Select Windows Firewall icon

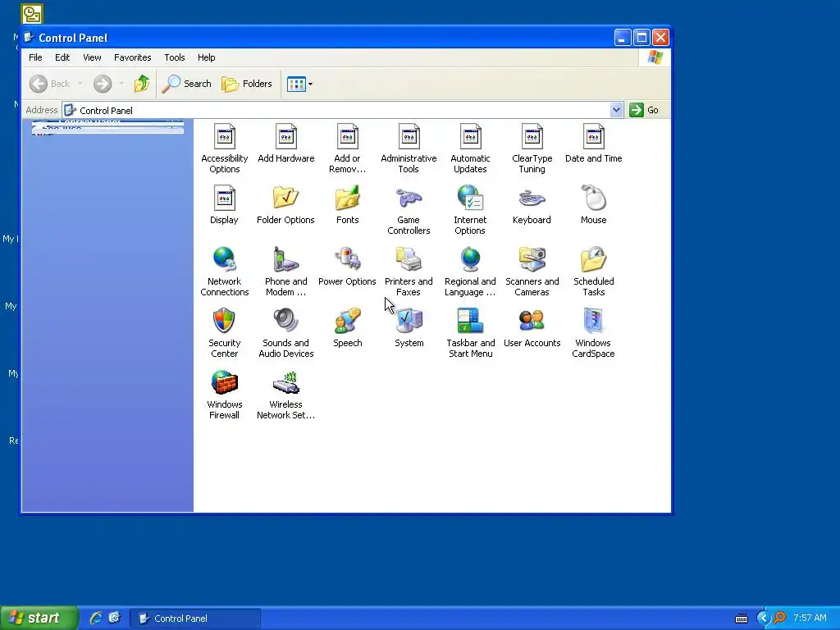point(225,382)
